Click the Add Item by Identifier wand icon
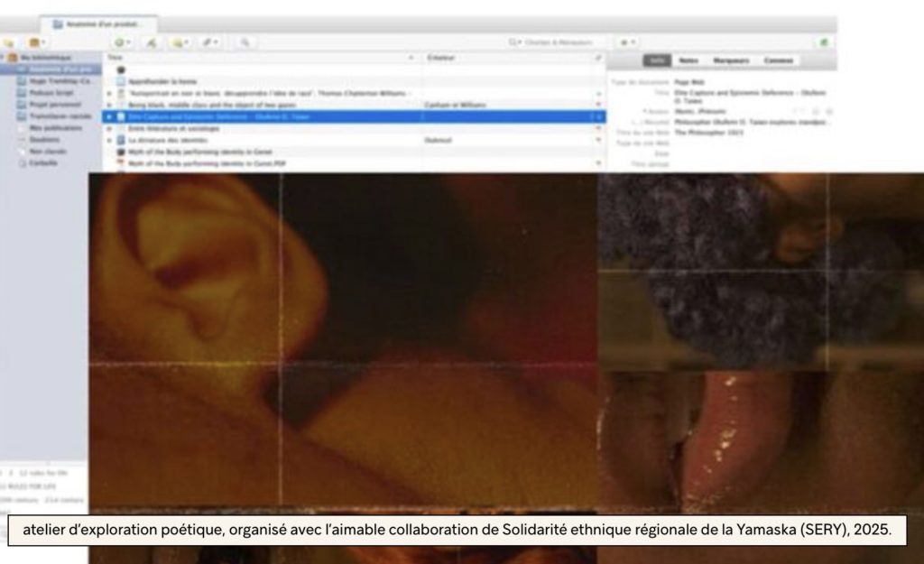This screenshot has height=564, width=924. pos(151,42)
